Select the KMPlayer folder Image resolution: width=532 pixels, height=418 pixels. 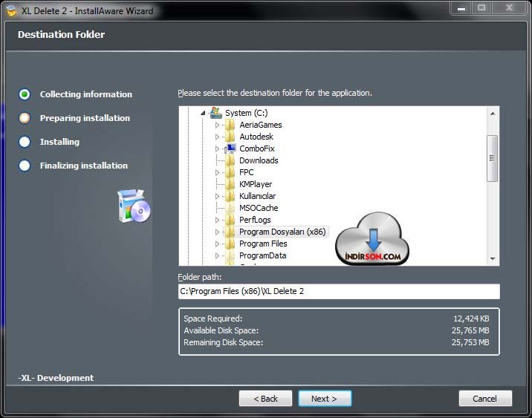256,184
